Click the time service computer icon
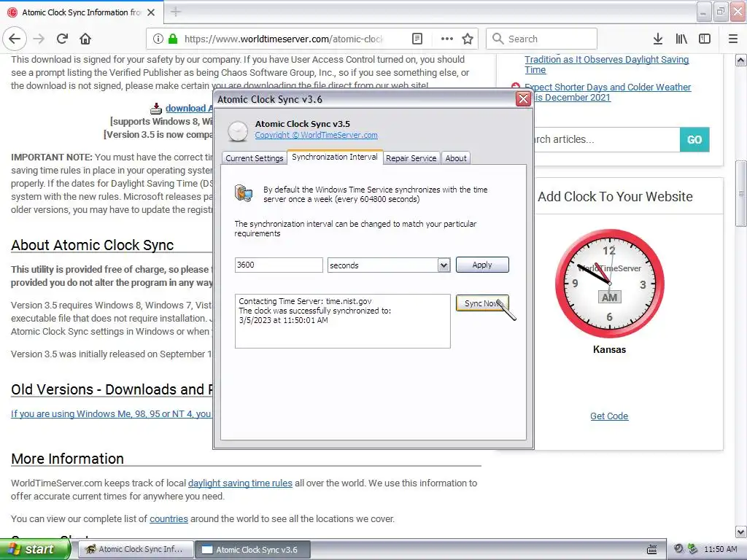This screenshot has height=560, width=747. [244, 193]
